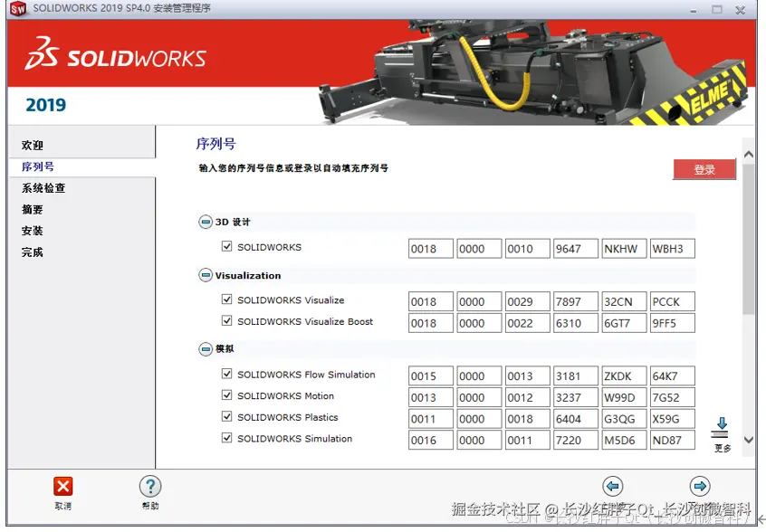Click the red 登录 login button
The image size is (766, 532).
(704, 169)
